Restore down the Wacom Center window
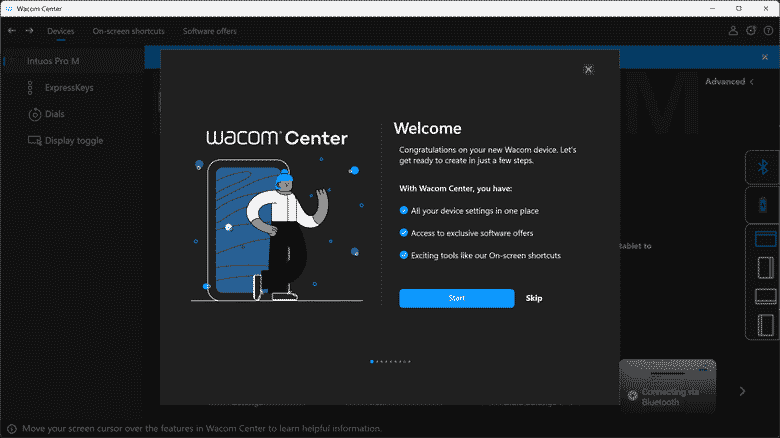The width and height of the screenshot is (780, 438). tap(739, 8)
